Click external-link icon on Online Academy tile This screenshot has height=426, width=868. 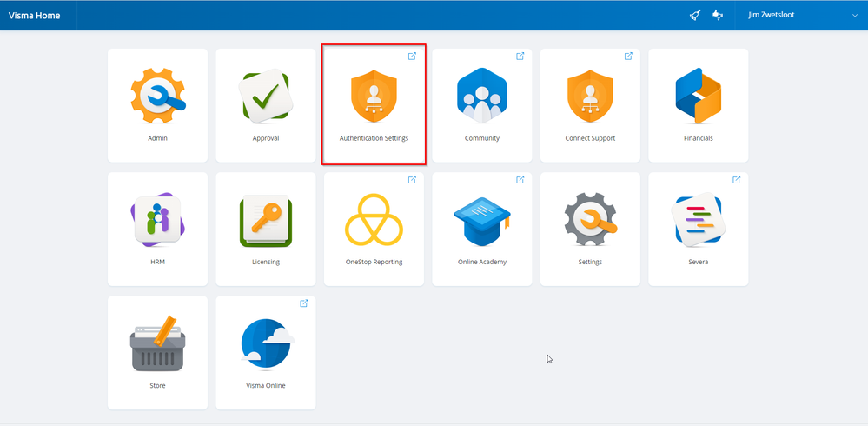(x=520, y=179)
